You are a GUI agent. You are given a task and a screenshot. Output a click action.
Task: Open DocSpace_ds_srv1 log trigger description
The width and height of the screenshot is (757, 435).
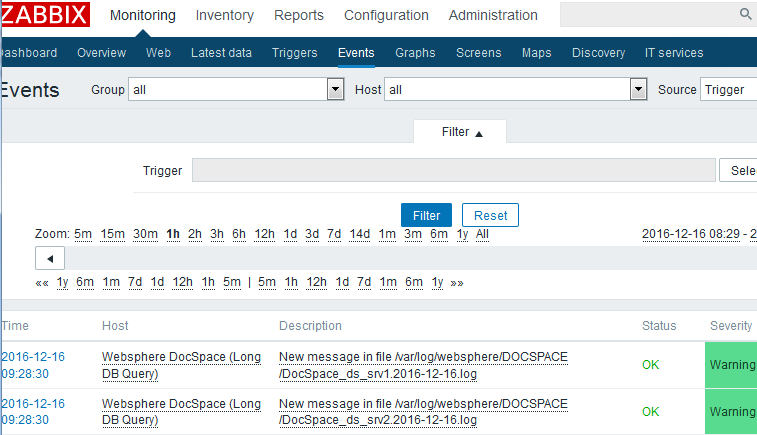coord(423,365)
